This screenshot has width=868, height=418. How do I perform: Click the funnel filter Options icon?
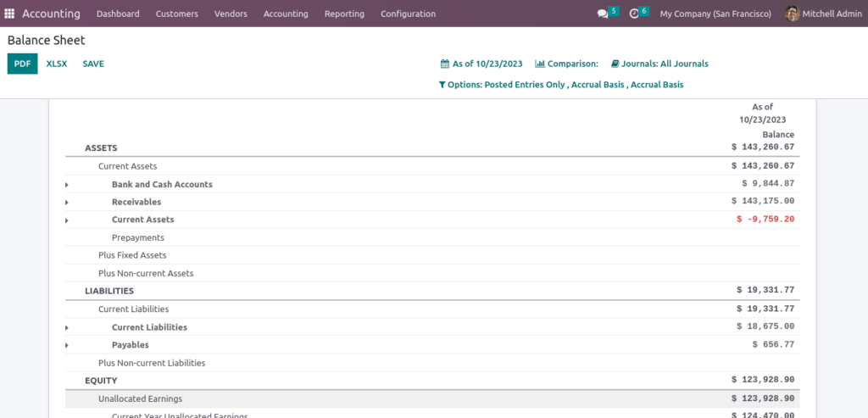[x=442, y=86]
